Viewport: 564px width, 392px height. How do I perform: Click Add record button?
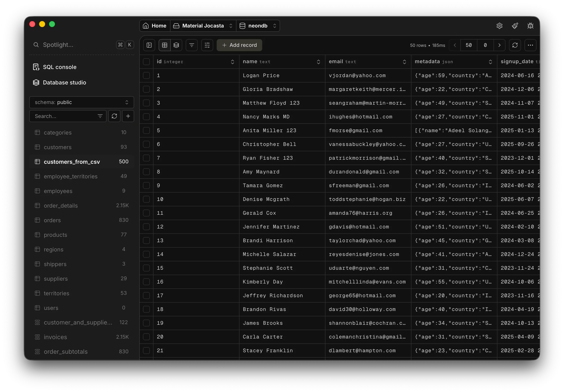239,45
